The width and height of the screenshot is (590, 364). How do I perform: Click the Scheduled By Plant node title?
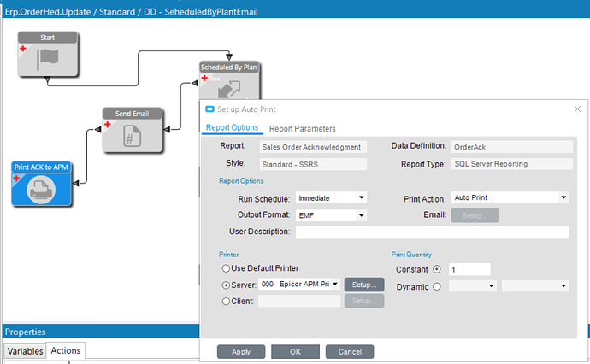[229, 68]
